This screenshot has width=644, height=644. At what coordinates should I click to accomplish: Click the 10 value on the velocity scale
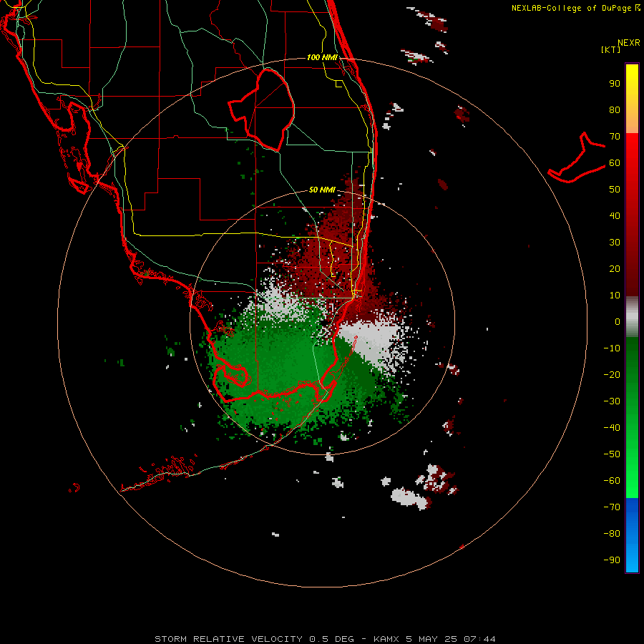615,296
